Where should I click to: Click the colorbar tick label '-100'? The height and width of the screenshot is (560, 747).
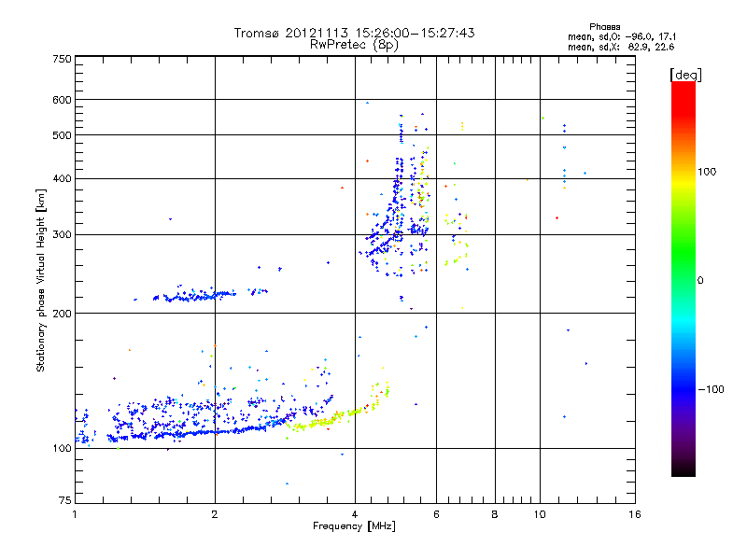coord(712,389)
